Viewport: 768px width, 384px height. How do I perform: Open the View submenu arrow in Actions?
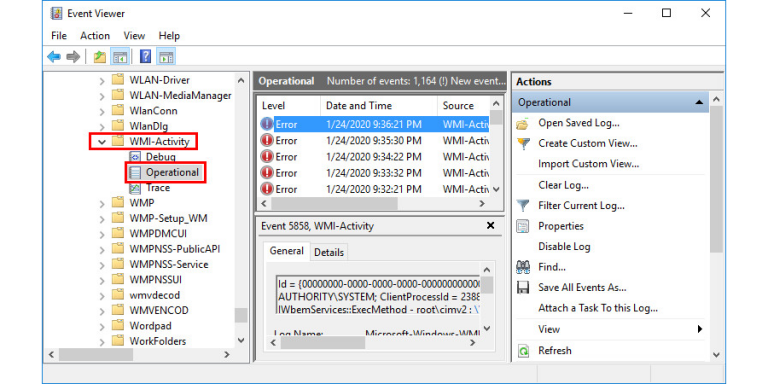(x=700, y=329)
